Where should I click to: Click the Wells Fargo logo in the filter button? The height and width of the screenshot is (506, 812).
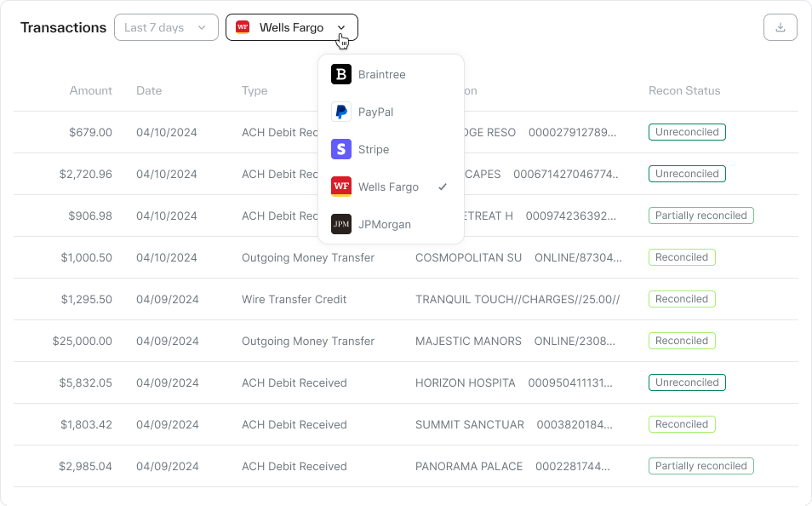coord(243,27)
